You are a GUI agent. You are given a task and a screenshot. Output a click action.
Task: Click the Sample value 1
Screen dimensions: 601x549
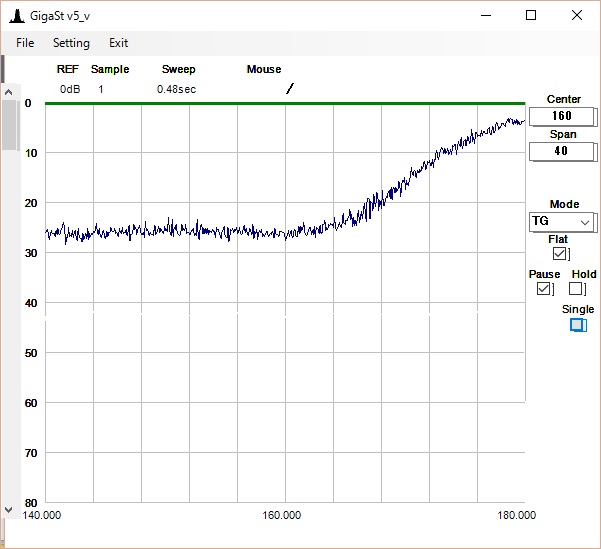tap(101, 89)
